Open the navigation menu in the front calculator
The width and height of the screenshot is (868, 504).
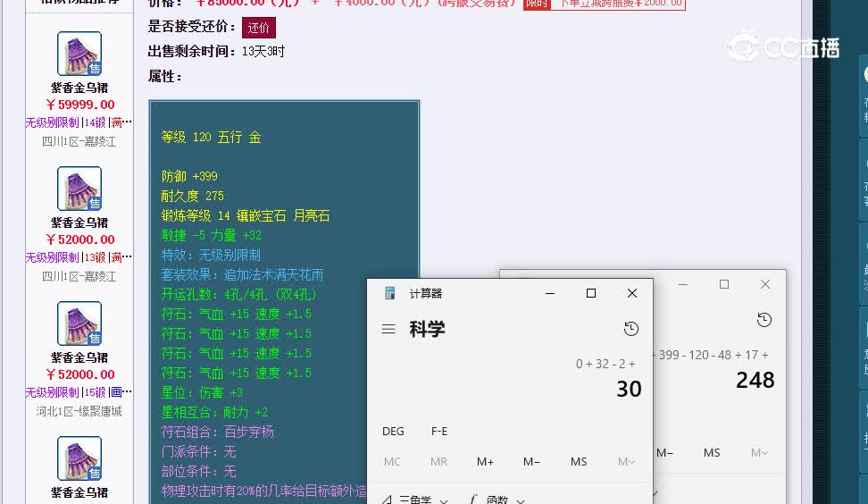388,329
